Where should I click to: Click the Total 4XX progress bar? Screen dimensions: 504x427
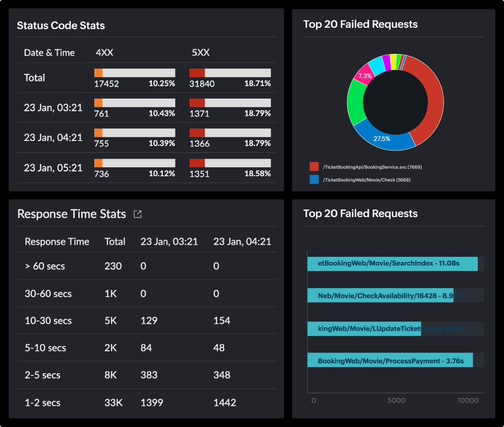134,72
